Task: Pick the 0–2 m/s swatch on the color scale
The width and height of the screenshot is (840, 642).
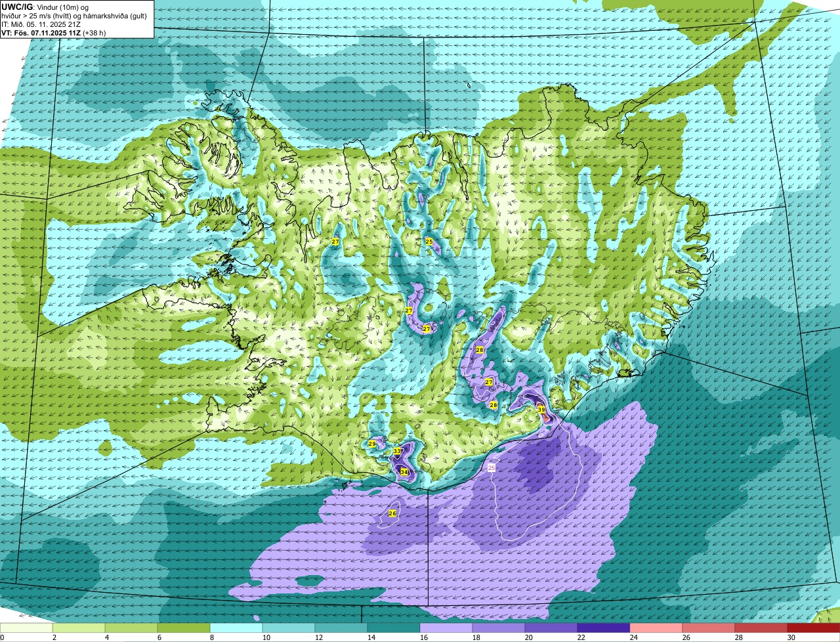Action: (26, 628)
